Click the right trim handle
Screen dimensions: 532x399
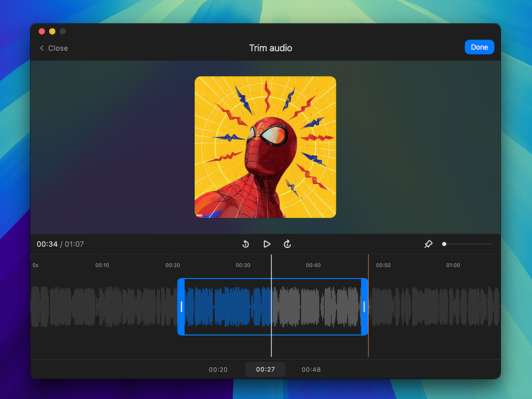[364, 307]
